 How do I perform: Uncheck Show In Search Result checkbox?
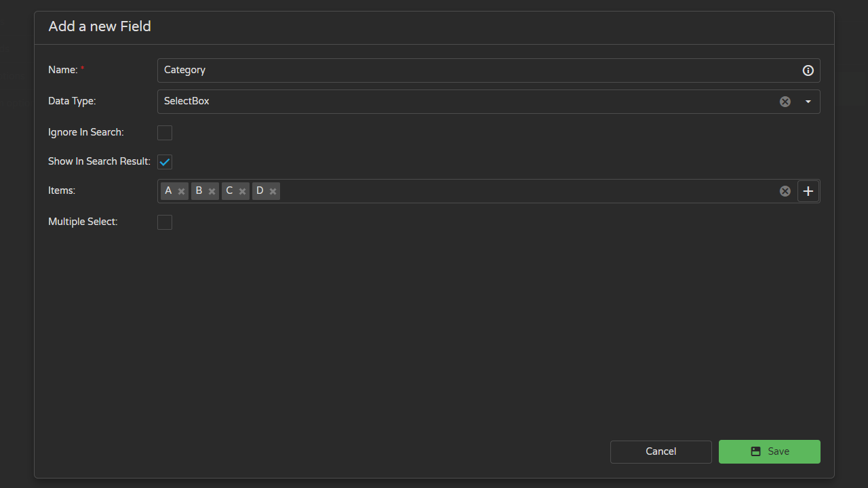pos(165,162)
